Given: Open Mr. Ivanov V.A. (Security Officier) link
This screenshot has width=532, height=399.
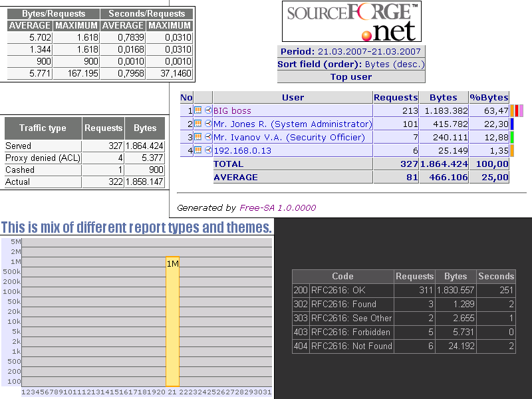Looking at the screenshot, I should (x=289, y=138).
